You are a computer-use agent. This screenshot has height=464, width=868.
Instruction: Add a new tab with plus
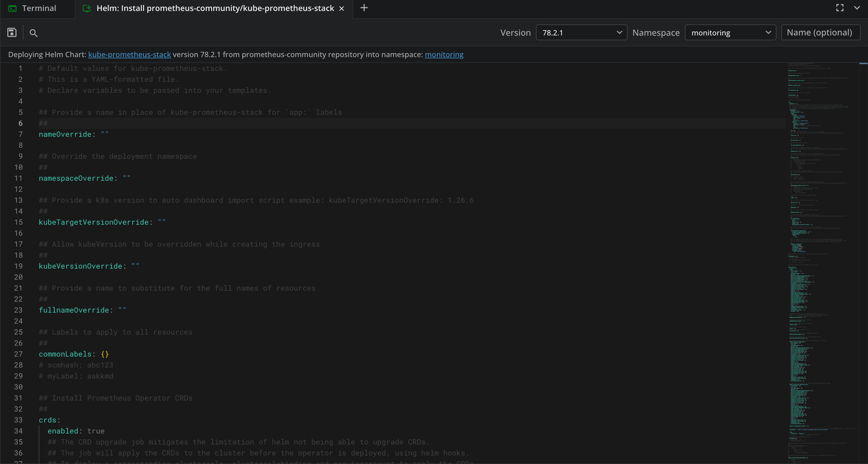click(x=364, y=8)
